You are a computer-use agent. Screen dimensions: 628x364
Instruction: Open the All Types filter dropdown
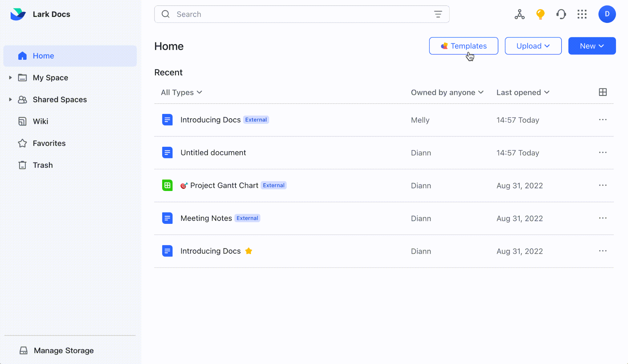point(181,92)
